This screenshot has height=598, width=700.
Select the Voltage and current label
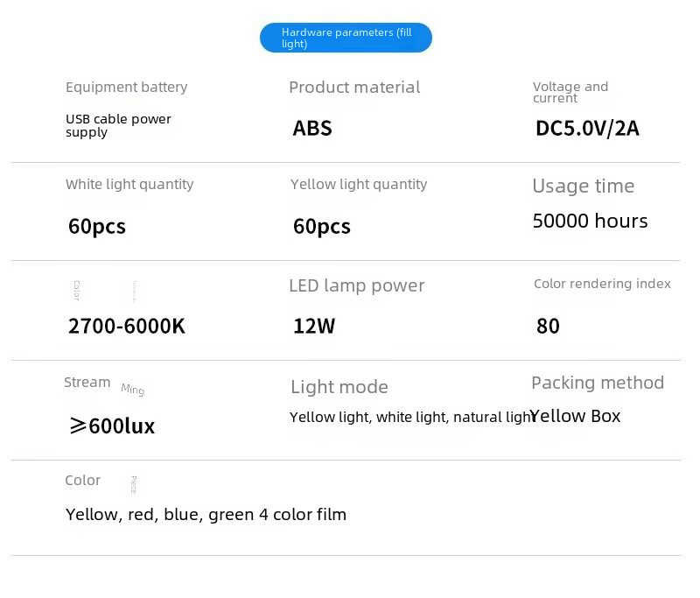pyautogui.click(x=570, y=92)
